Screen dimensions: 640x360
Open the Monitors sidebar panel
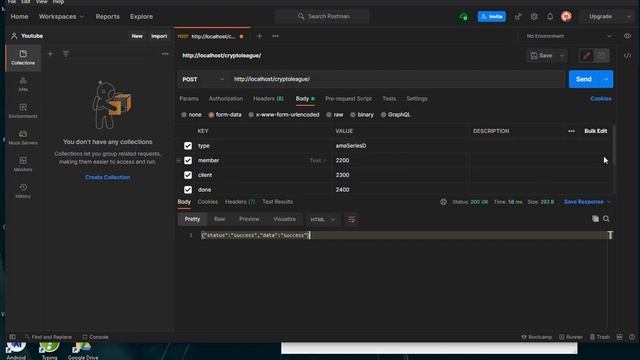23,164
